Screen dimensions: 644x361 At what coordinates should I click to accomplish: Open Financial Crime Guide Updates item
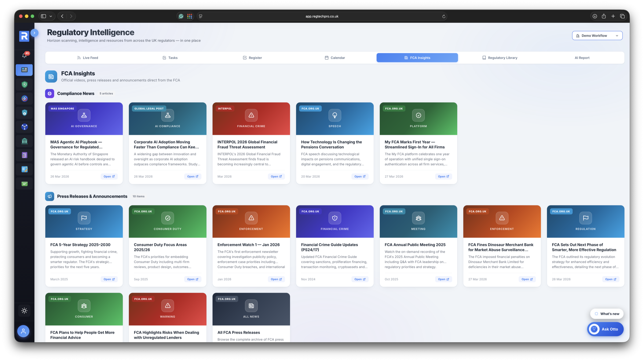pos(360,279)
